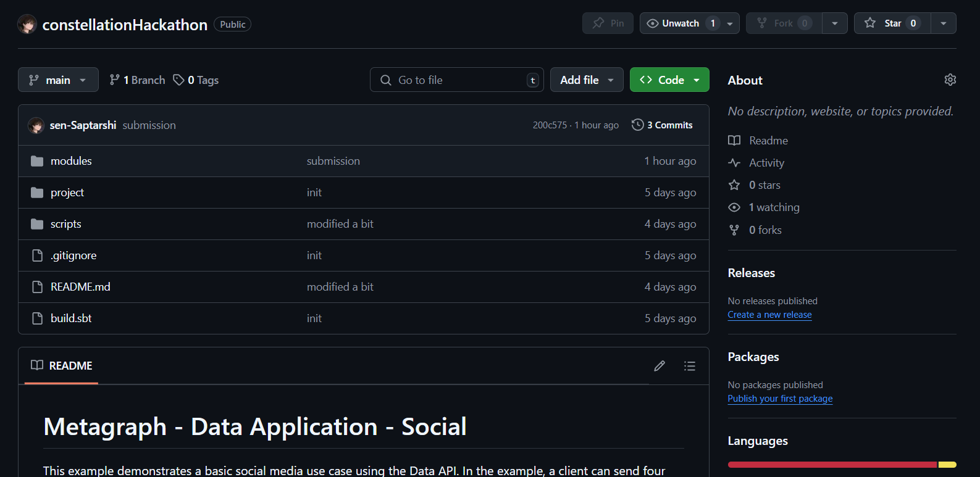The image size is (980, 477).
Task: Click the red segment of the Languages bar
Action: 832,465
